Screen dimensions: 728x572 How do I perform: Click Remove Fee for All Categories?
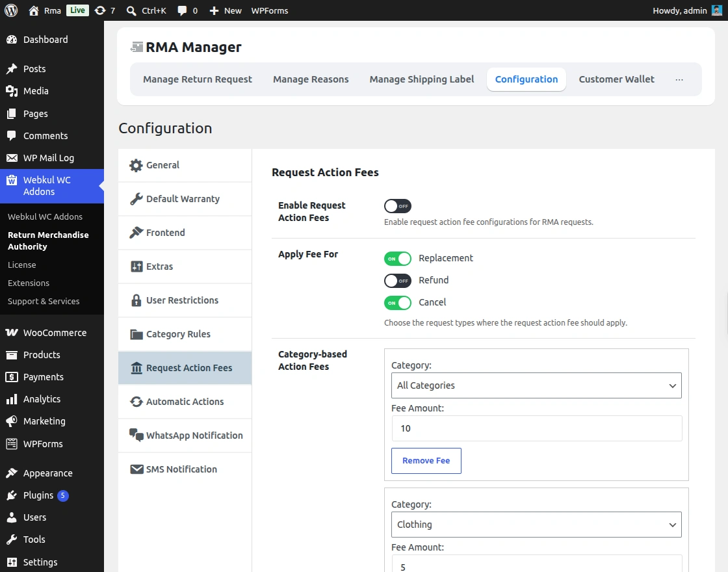click(x=426, y=461)
